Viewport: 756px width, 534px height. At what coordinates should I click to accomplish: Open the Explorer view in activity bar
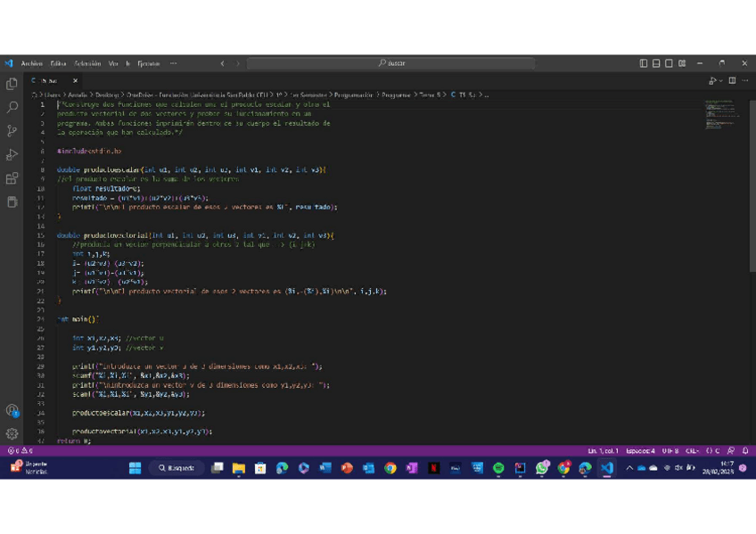click(12, 84)
